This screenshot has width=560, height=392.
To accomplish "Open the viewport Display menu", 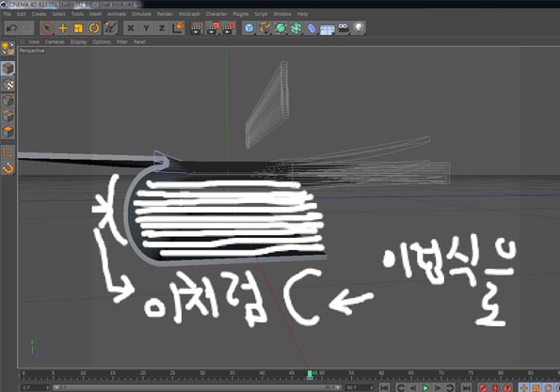I will (x=78, y=41).
